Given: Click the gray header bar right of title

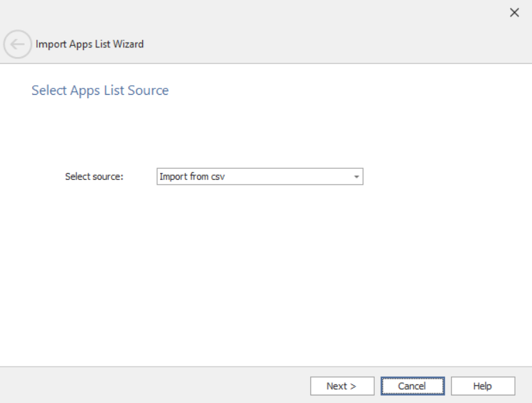Looking at the screenshot, I should click(x=329, y=44).
